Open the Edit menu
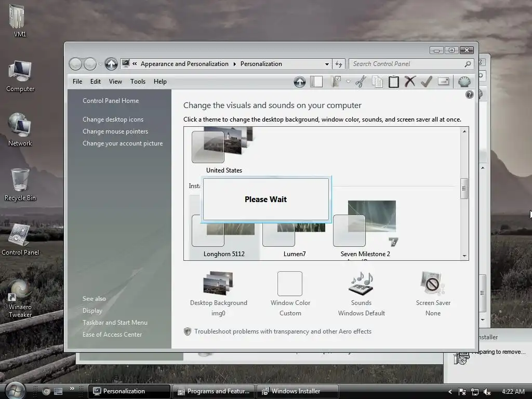The image size is (532, 399). pos(96,82)
